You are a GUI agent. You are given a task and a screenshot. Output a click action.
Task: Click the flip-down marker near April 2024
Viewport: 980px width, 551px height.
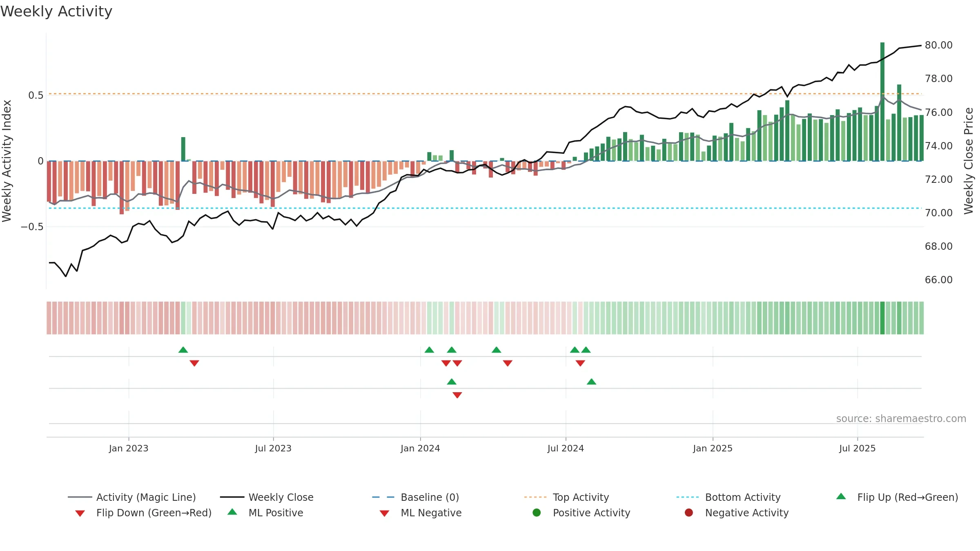point(508,363)
